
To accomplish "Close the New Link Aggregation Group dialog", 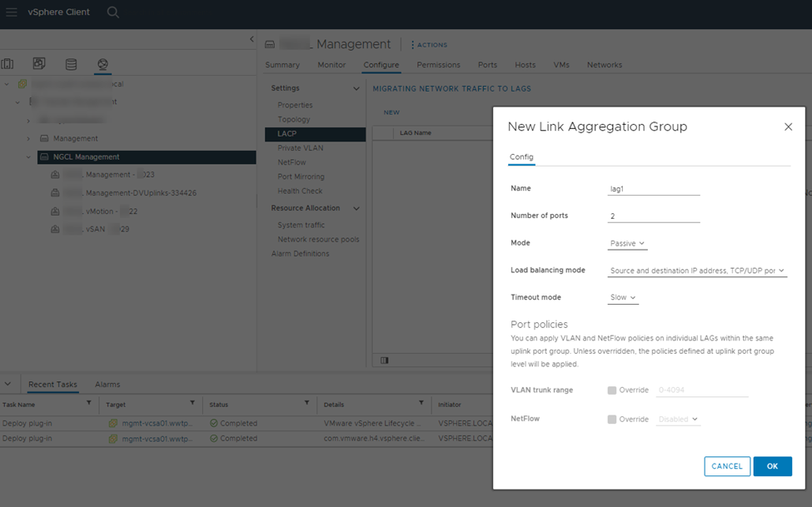I will (x=788, y=127).
